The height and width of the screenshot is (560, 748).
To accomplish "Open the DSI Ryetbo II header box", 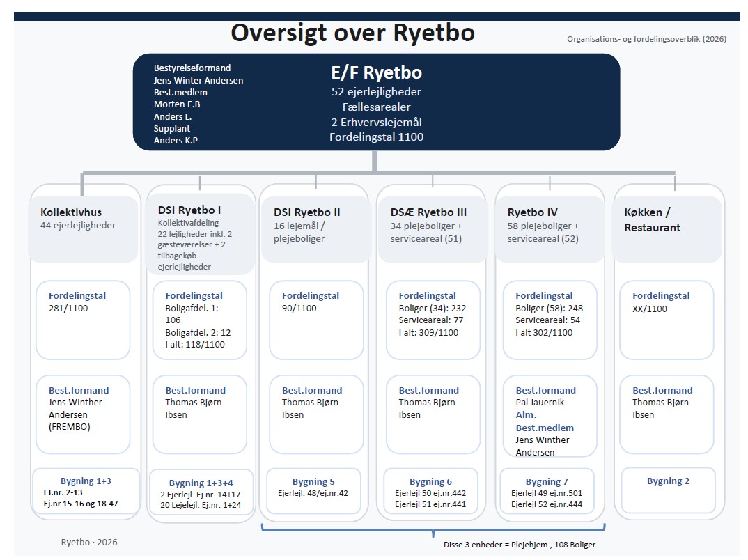I will (316, 229).
